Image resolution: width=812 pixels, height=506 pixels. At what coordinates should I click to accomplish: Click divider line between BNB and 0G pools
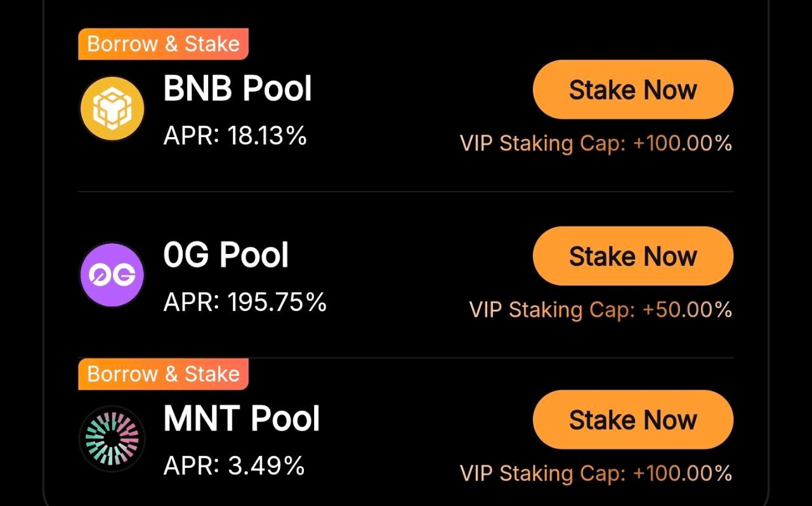pyautogui.click(x=406, y=191)
